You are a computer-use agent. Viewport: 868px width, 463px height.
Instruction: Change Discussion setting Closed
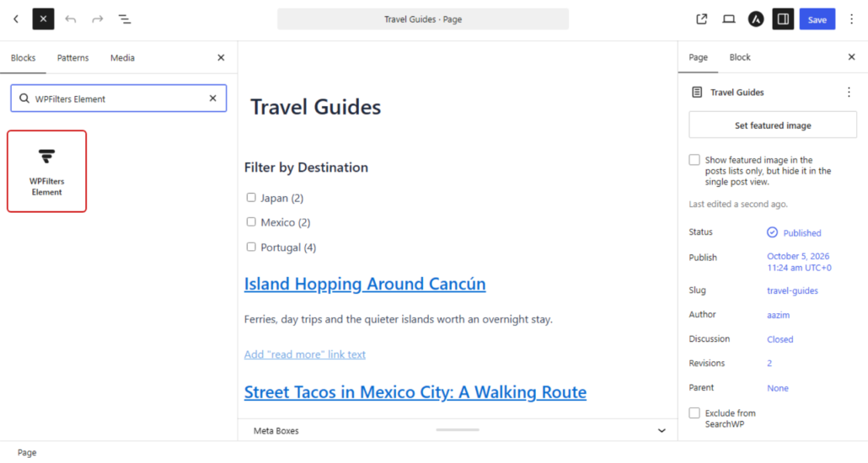point(780,339)
